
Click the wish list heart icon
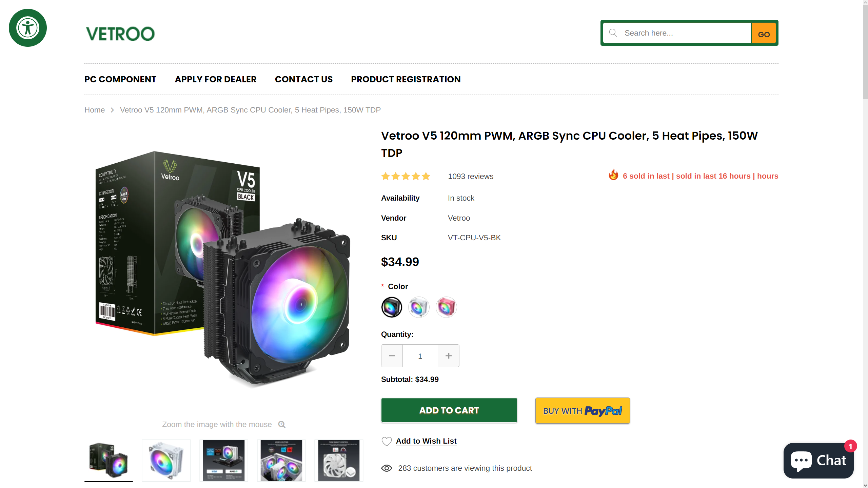[387, 441]
